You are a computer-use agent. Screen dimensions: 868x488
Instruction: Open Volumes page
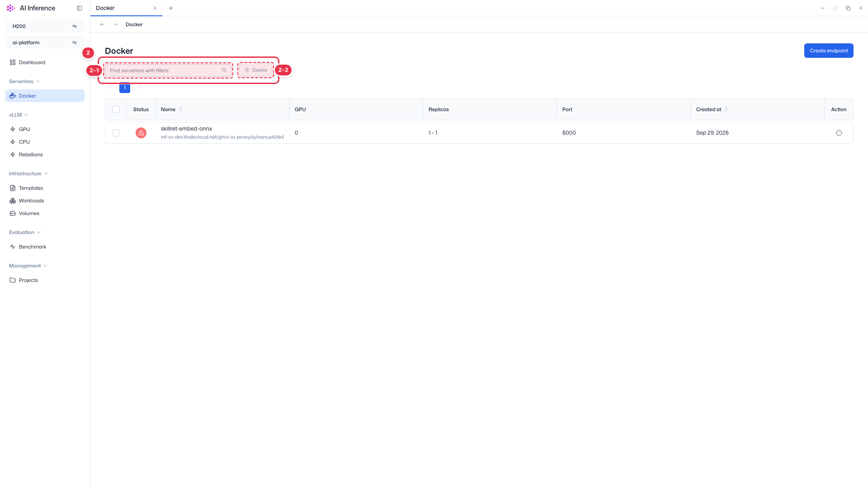(45, 213)
